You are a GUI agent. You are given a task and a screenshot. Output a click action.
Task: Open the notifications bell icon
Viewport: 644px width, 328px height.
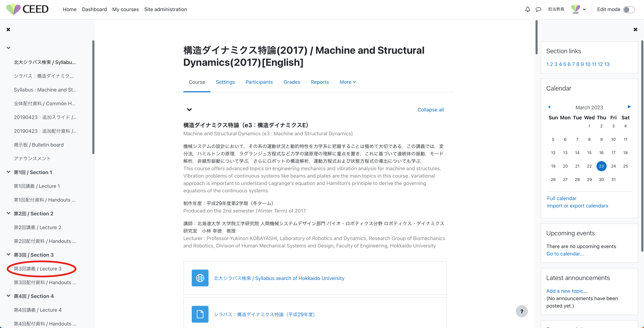[527, 10]
